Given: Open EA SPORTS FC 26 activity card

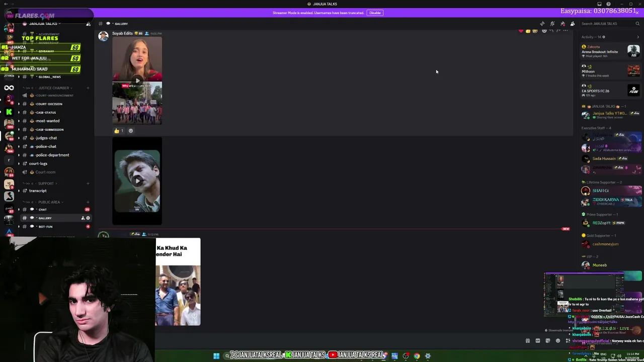Looking at the screenshot, I should [x=611, y=90].
